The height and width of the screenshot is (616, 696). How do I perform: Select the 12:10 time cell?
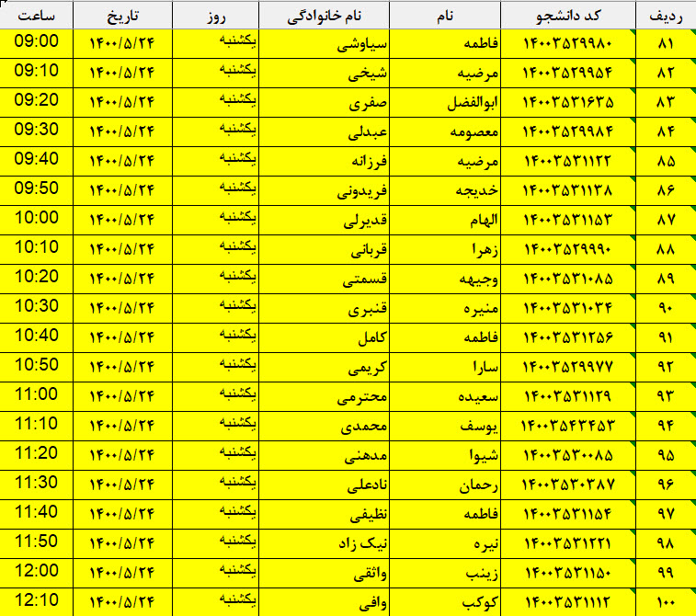click(x=37, y=601)
